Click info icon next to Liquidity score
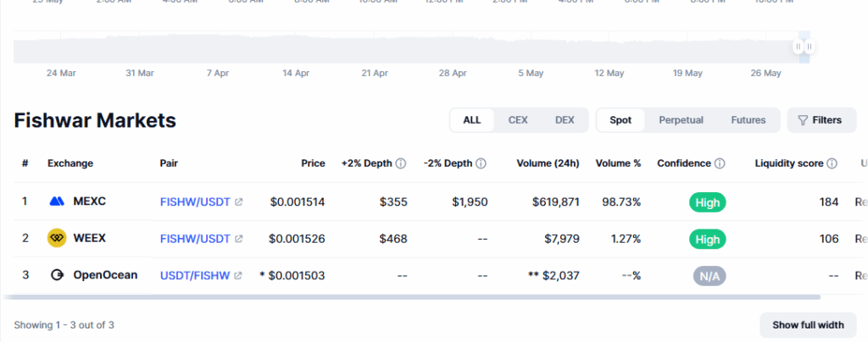868x342 pixels. click(x=832, y=163)
